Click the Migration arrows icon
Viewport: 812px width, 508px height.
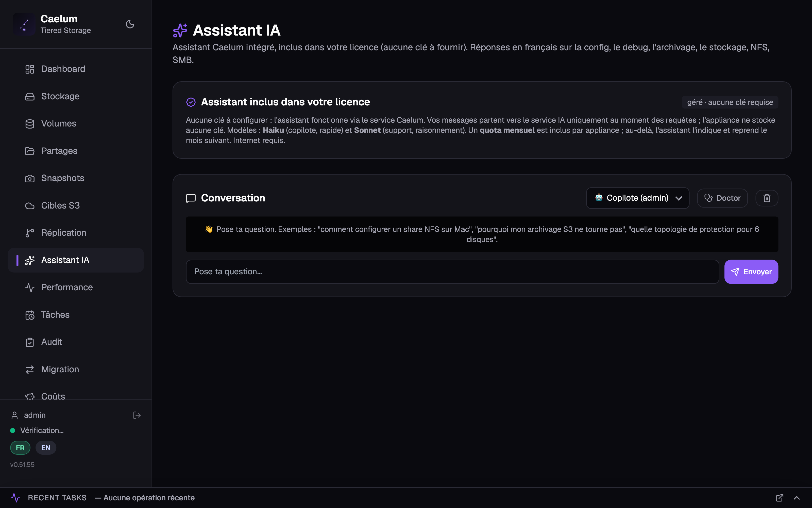pyautogui.click(x=30, y=370)
